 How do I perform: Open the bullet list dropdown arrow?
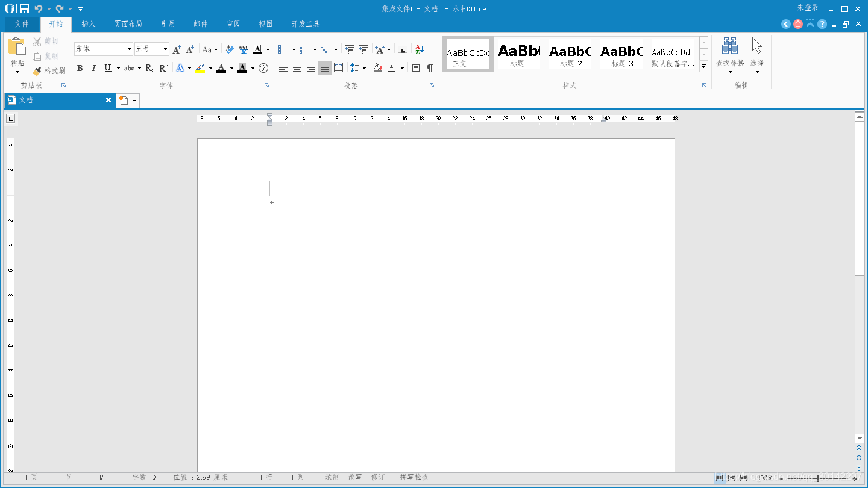pos(294,49)
